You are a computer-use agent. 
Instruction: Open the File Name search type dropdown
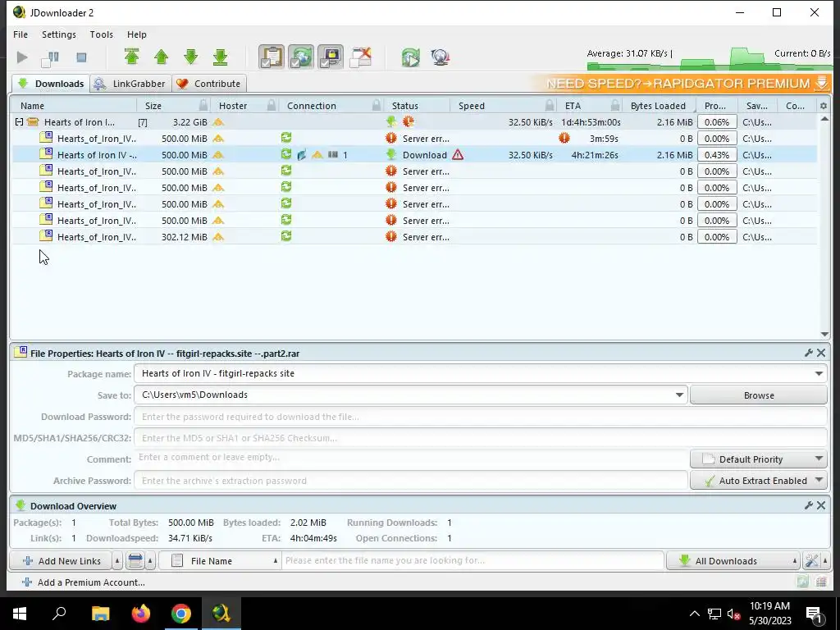click(x=220, y=561)
